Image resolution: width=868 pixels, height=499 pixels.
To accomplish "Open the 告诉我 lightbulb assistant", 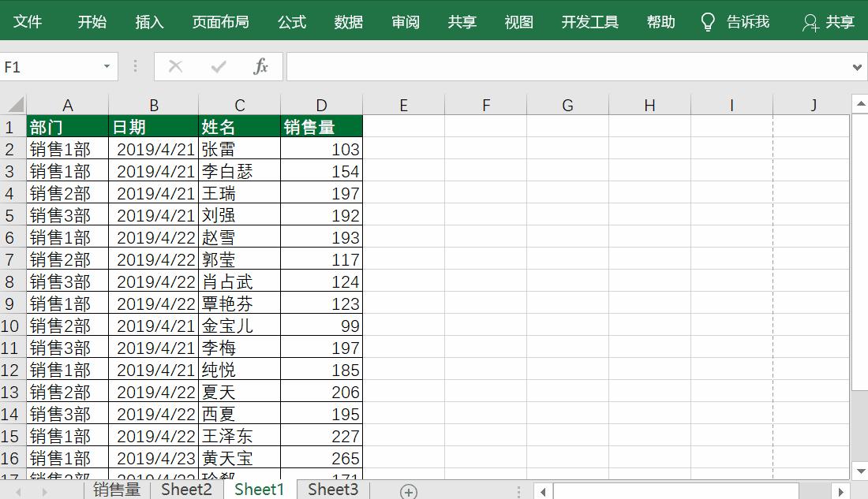I will (x=707, y=21).
